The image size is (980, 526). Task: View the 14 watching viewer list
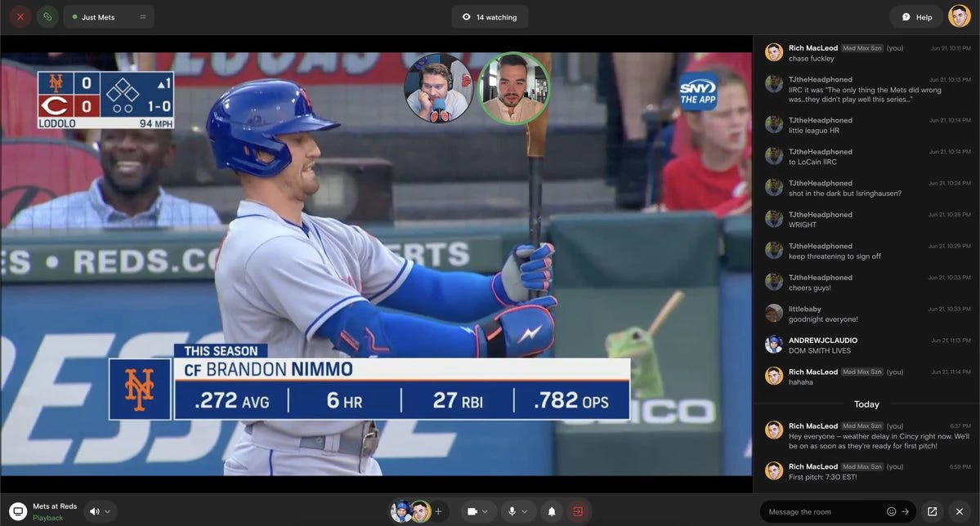490,17
